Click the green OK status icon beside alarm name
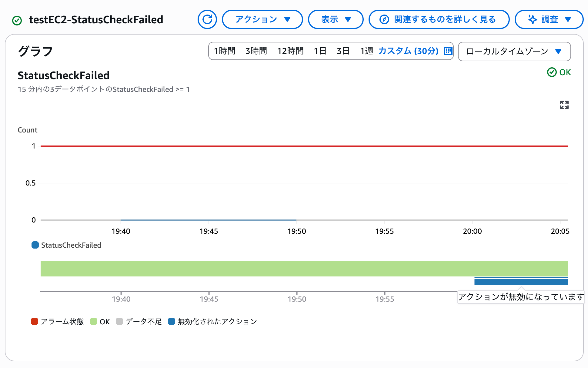 [x=17, y=21]
